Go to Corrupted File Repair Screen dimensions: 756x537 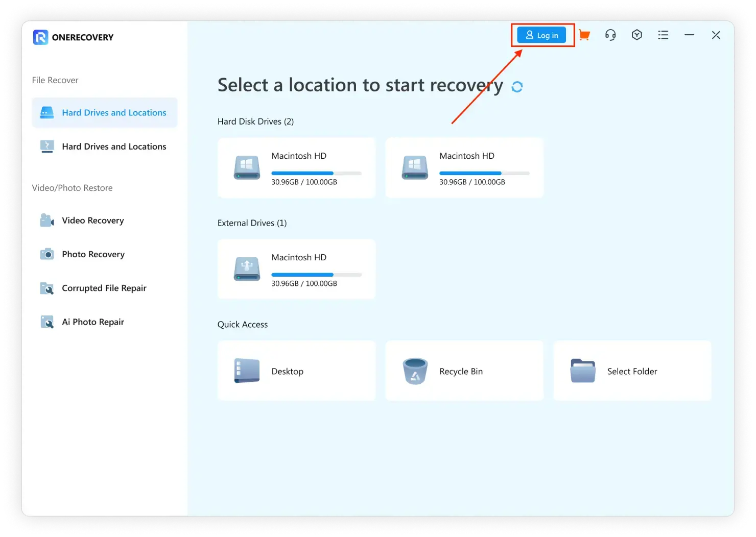pos(104,288)
